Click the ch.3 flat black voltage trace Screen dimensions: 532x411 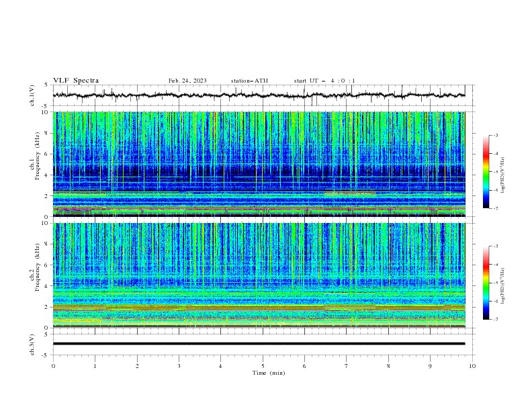pyautogui.click(x=259, y=344)
